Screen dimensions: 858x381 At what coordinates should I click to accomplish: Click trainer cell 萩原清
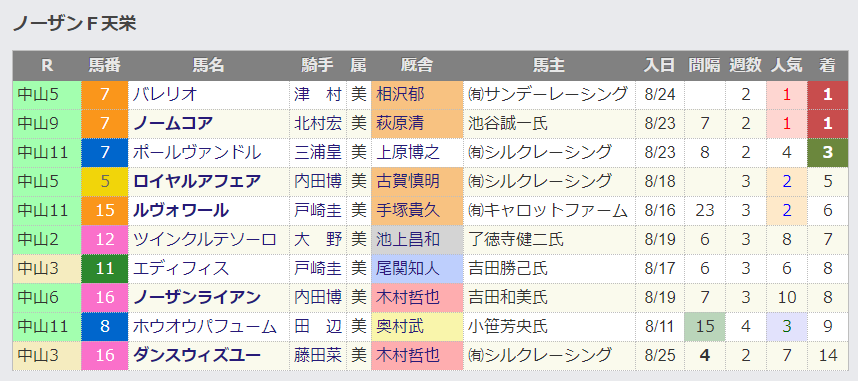417,124
